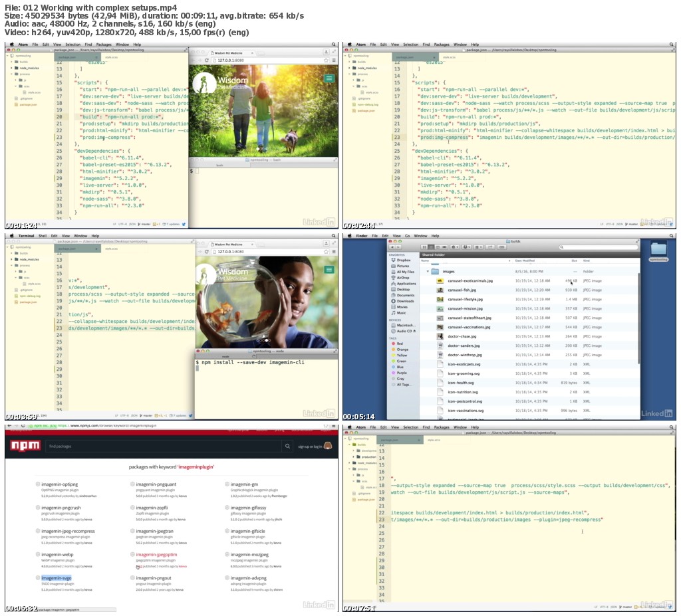This screenshot has height=616, width=681.
Task: Sort Finder list by Date Modified column
Action: (x=525, y=260)
